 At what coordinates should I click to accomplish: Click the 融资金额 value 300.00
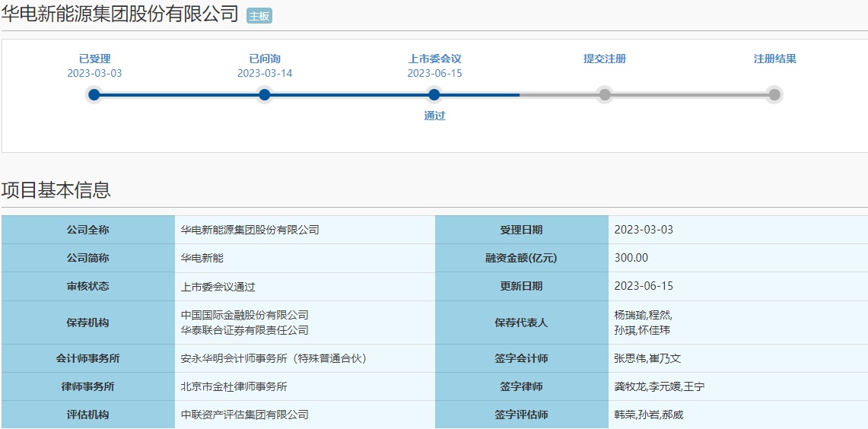click(631, 258)
